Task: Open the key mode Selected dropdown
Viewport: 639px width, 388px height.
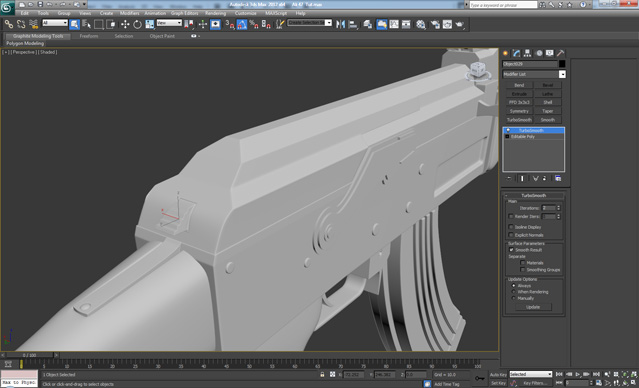Action: click(530, 374)
